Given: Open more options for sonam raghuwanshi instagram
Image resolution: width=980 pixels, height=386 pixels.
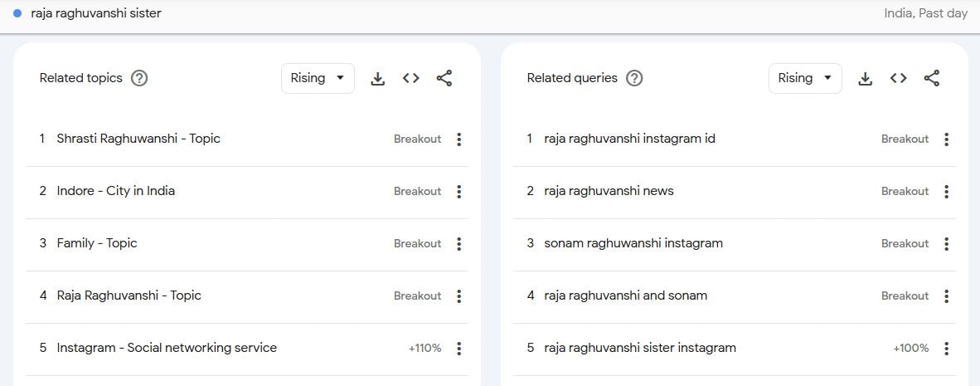Looking at the screenshot, I should point(946,244).
